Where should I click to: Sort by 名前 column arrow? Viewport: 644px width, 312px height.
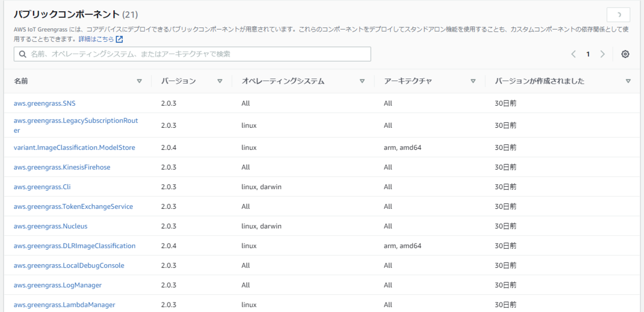(140, 82)
